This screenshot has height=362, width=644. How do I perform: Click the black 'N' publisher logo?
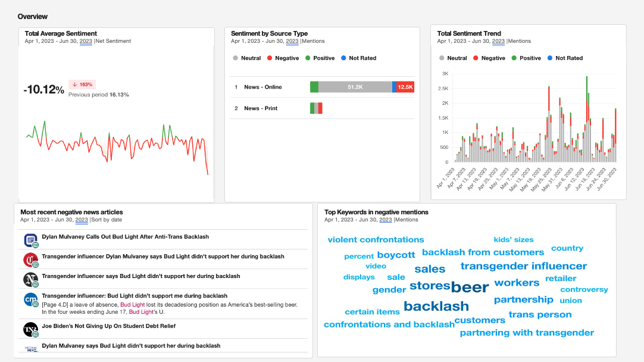30,279
